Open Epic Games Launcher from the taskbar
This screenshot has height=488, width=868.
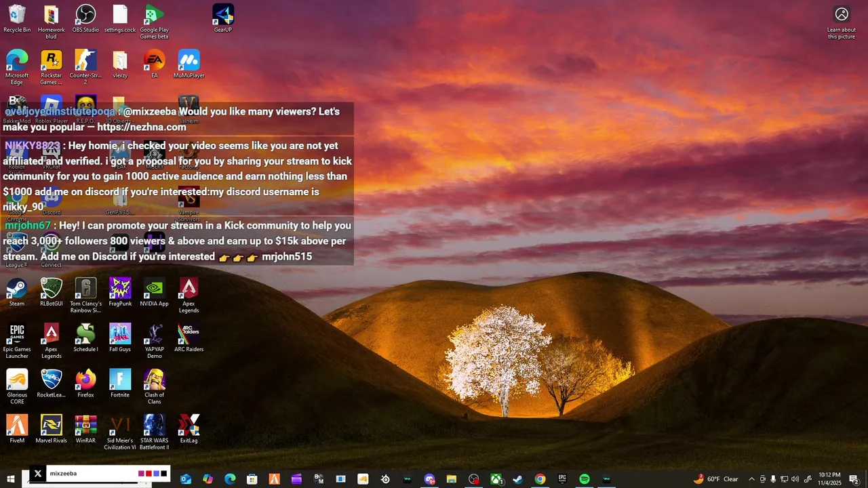pyautogui.click(x=562, y=479)
